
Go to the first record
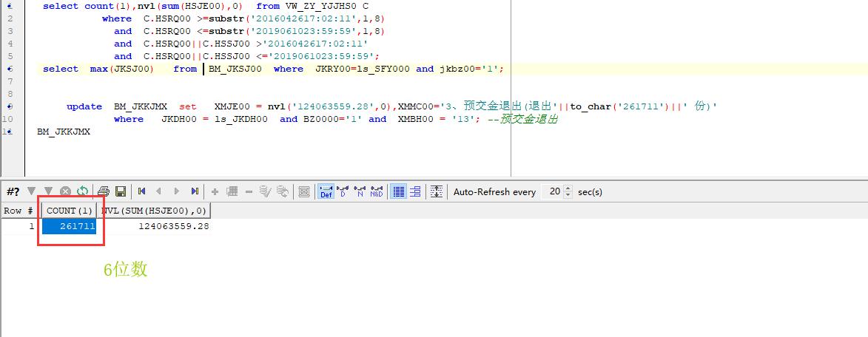point(142,191)
